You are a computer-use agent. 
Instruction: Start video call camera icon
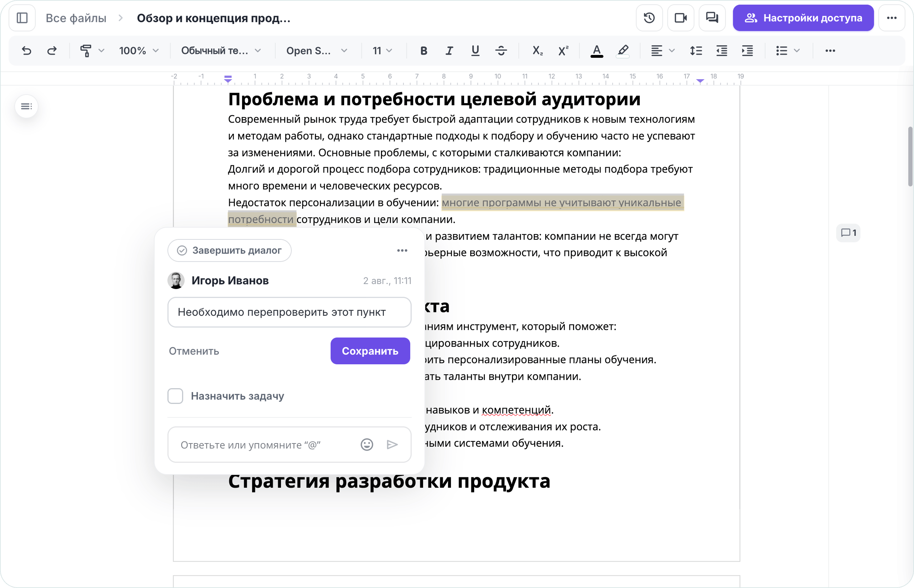coord(680,18)
